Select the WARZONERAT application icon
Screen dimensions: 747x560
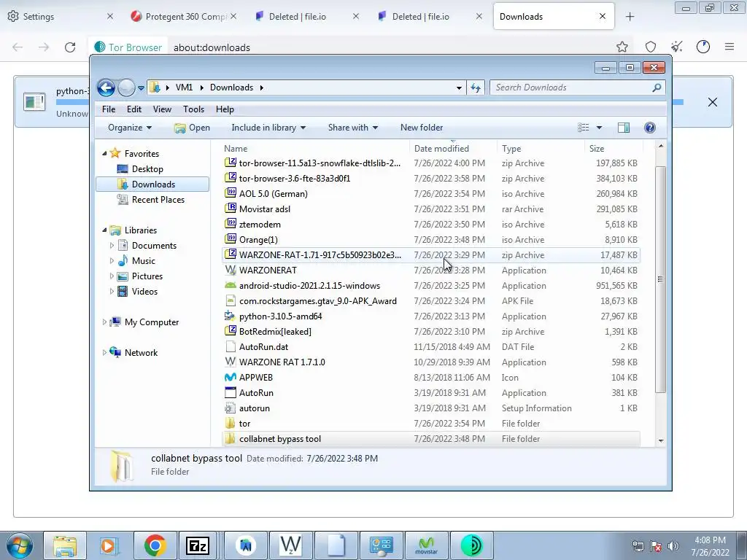[x=230, y=270]
